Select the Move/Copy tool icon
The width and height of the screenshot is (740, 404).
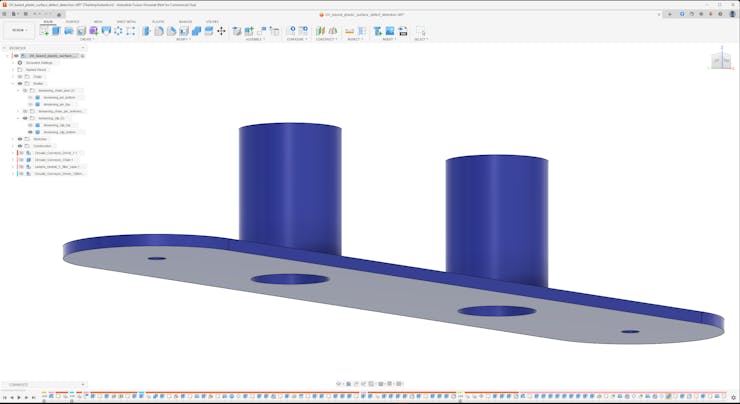[222, 31]
